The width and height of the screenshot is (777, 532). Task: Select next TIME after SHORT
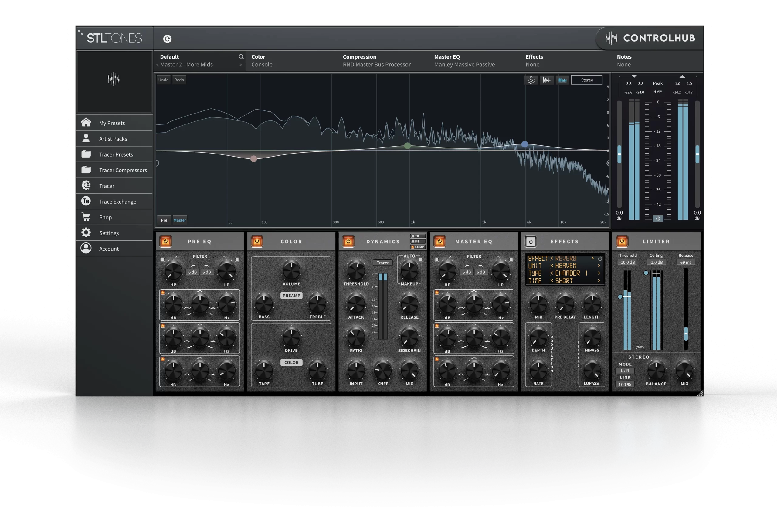(599, 280)
